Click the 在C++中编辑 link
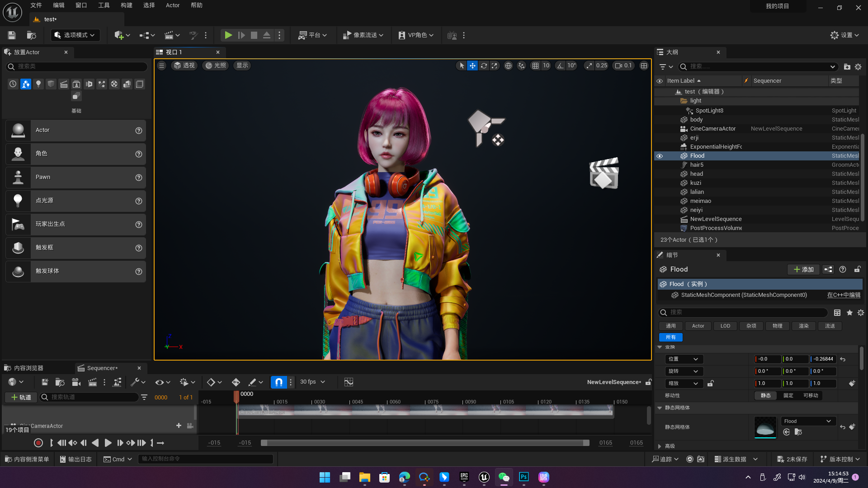This screenshot has height=488, width=868. pos(843,295)
